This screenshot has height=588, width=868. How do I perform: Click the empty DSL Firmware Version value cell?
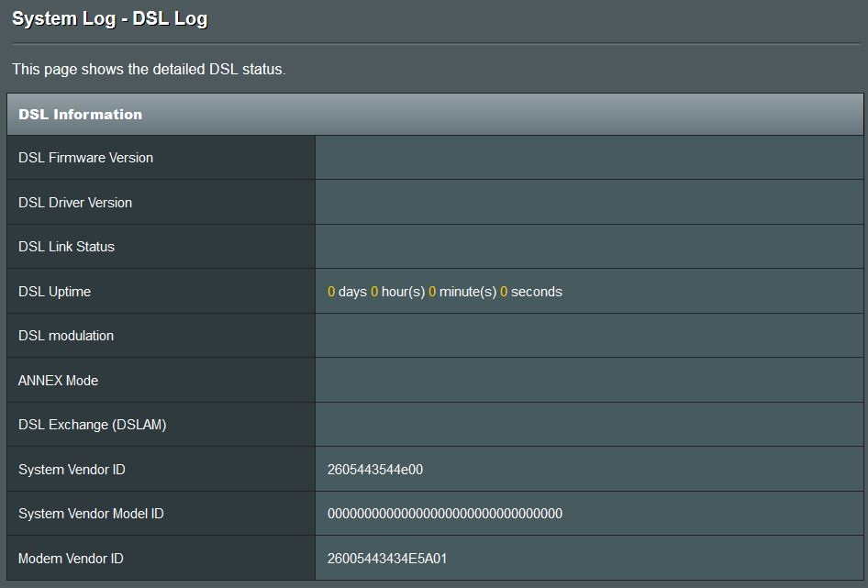[587, 157]
